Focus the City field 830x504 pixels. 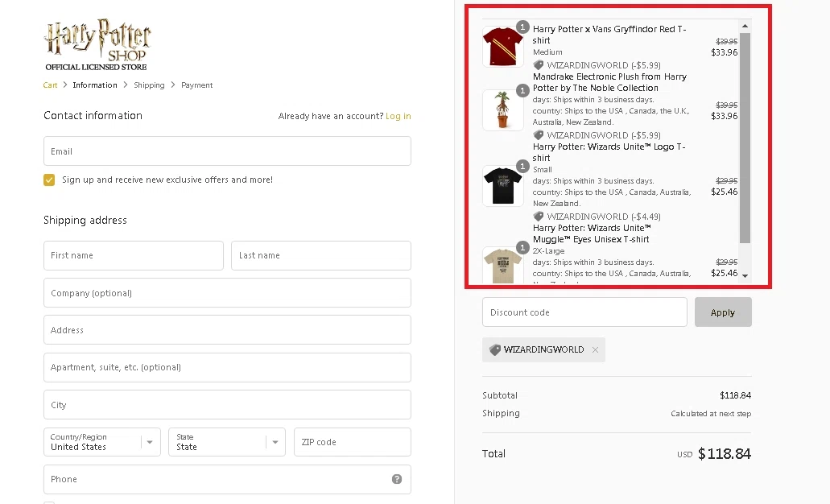[x=227, y=405]
